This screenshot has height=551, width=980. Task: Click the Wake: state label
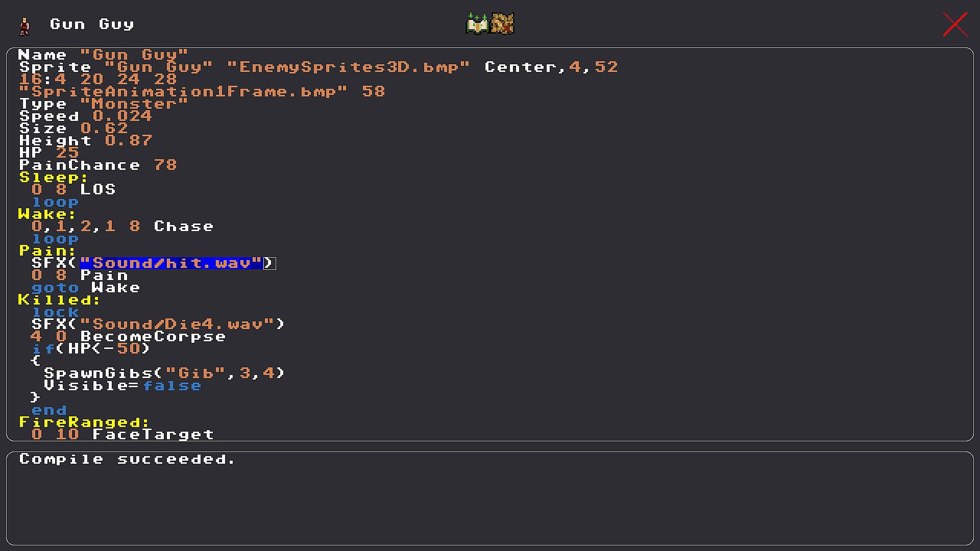47,214
